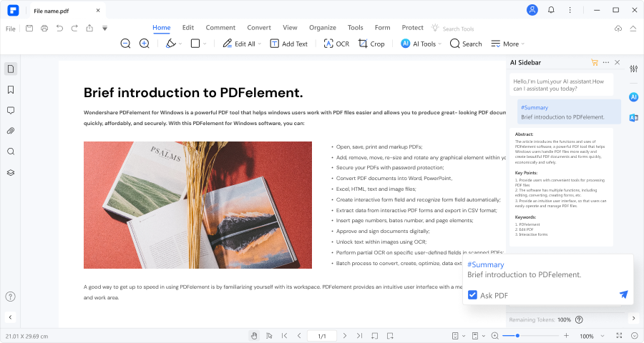Redo the last action
Screen dimensions: 644x343
[74, 29]
